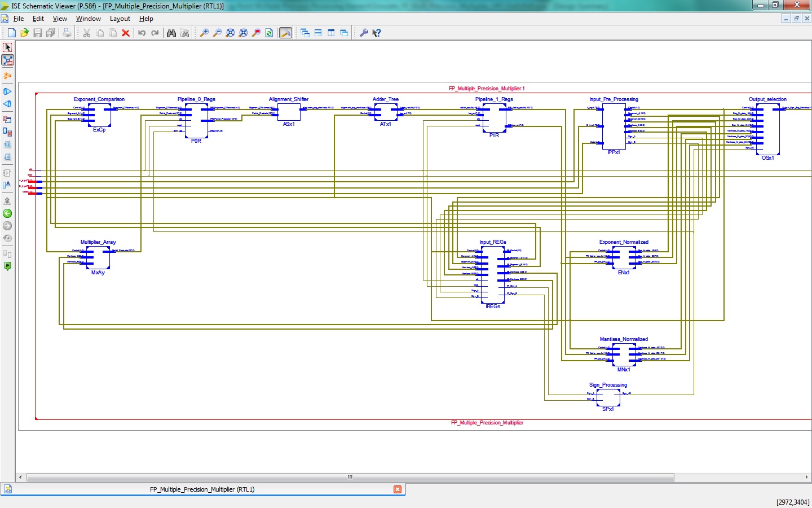Click the Paste icon in toolbar
812x508 pixels.
pyautogui.click(x=113, y=33)
